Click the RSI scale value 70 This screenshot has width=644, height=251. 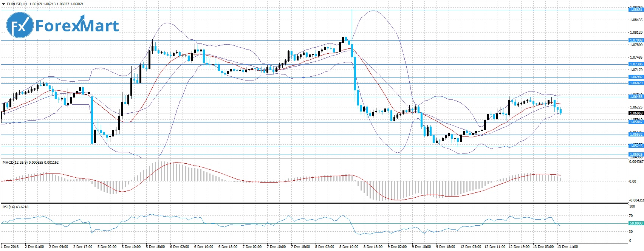pyautogui.click(x=632, y=216)
